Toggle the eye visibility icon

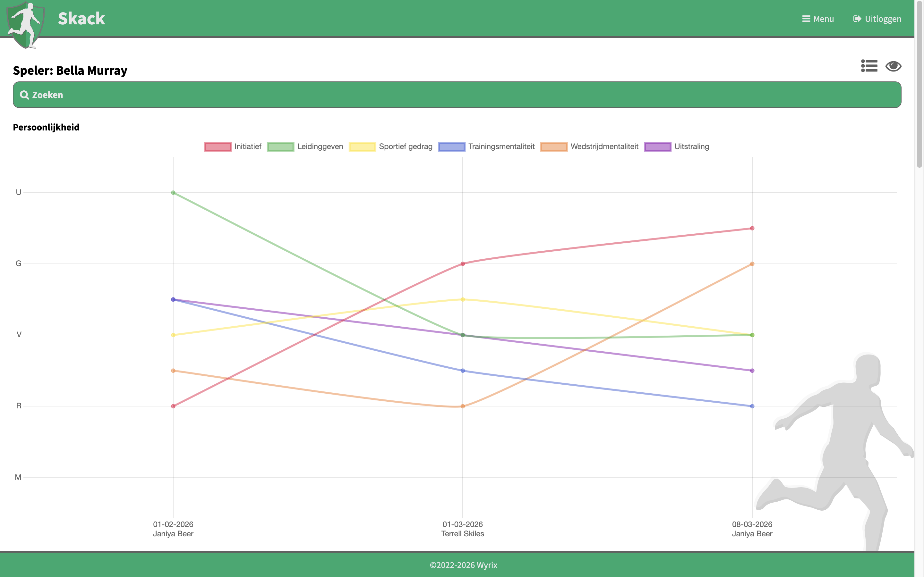(893, 66)
